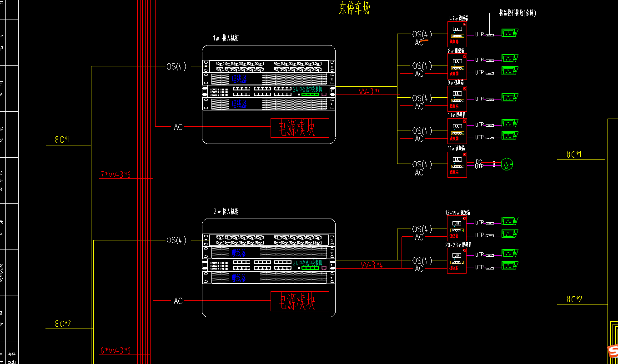Click AC label feeding 1# cabinet 电源模块
This screenshot has width=618, height=364.
pyautogui.click(x=178, y=127)
